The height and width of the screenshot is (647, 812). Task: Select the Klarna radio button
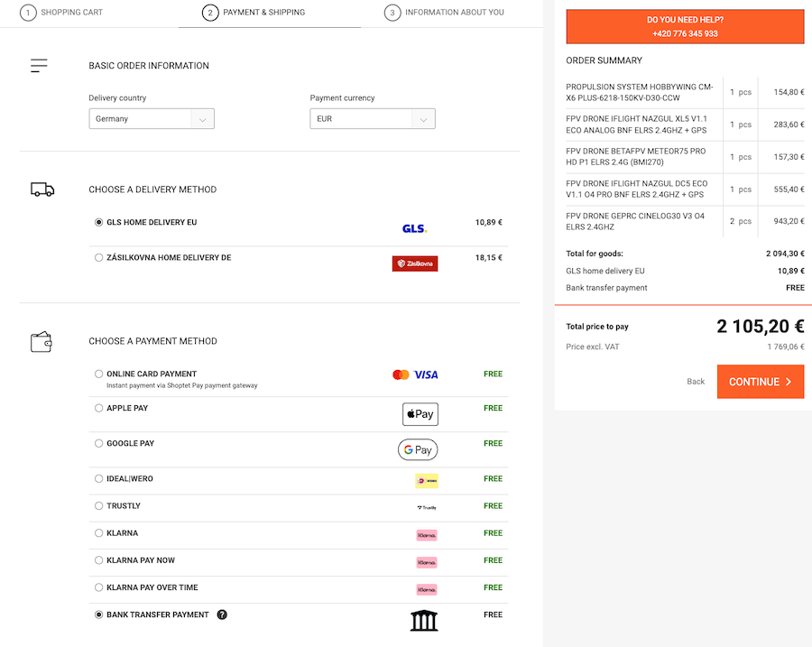click(99, 533)
